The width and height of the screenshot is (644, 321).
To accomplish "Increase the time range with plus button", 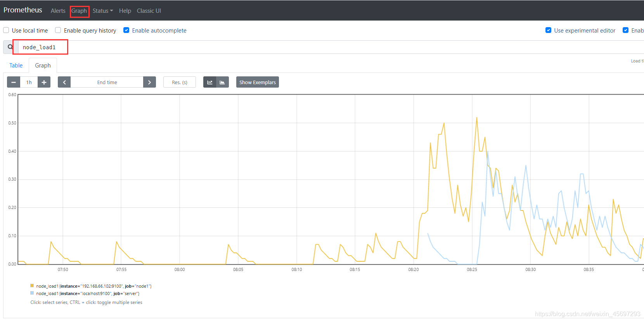I will (44, 82).
